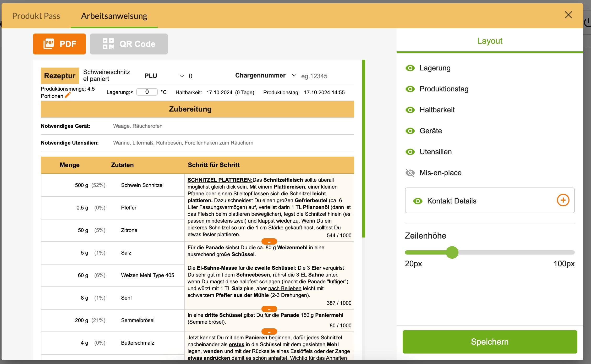The height and width of the screenshot is (364, 591).
Task: Select the Arbeitsanweisung tab
Action: pos(114,16)
